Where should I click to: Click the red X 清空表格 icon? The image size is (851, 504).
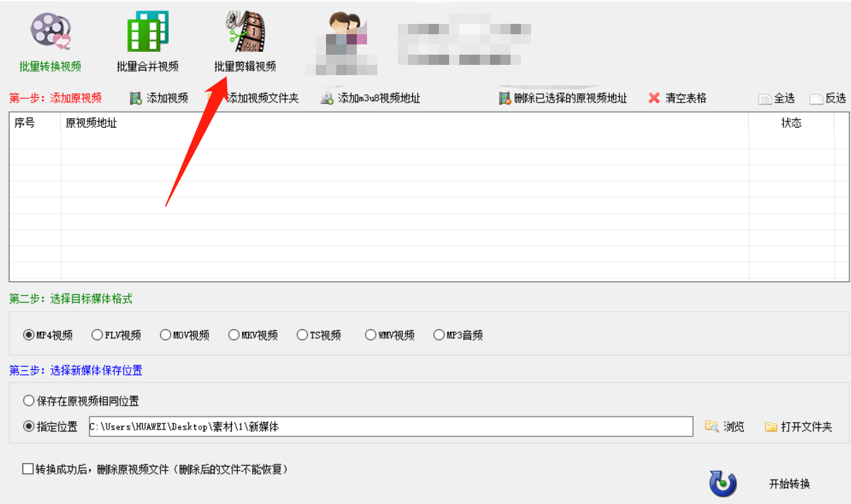click(x=654, y=98)
